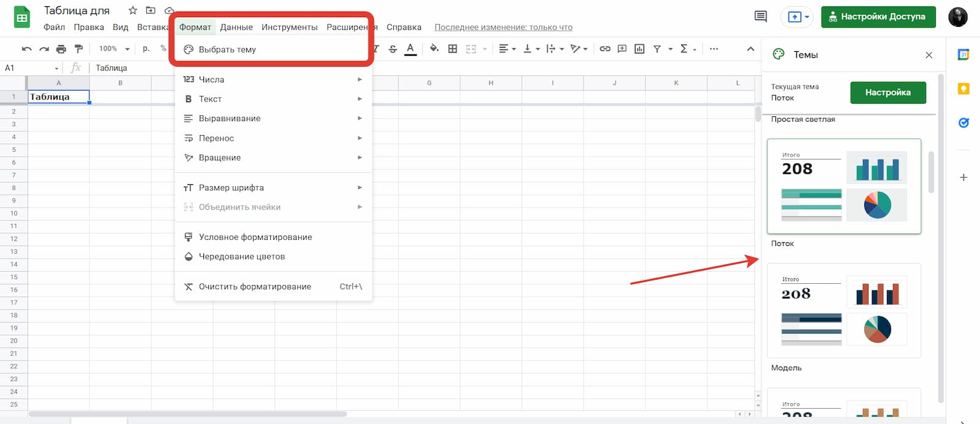Insert a link using the chain icon
The image size is (980, 424).
tap(605, 49)
